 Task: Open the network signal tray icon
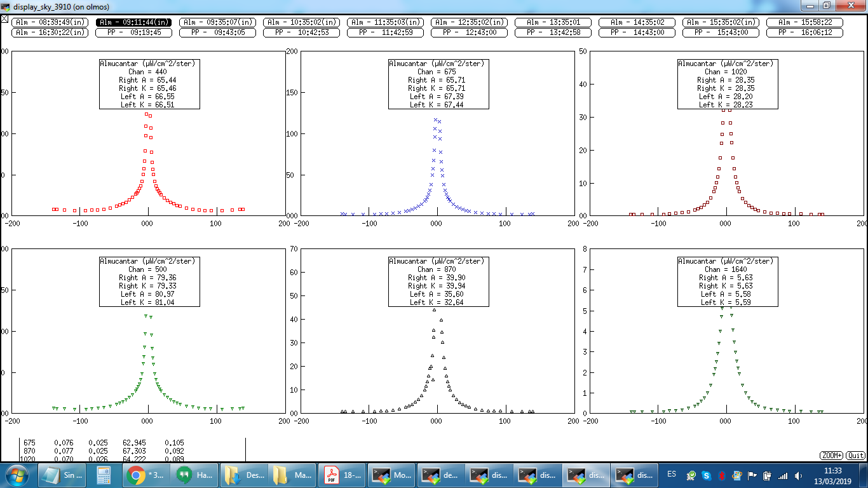[783, 475]
